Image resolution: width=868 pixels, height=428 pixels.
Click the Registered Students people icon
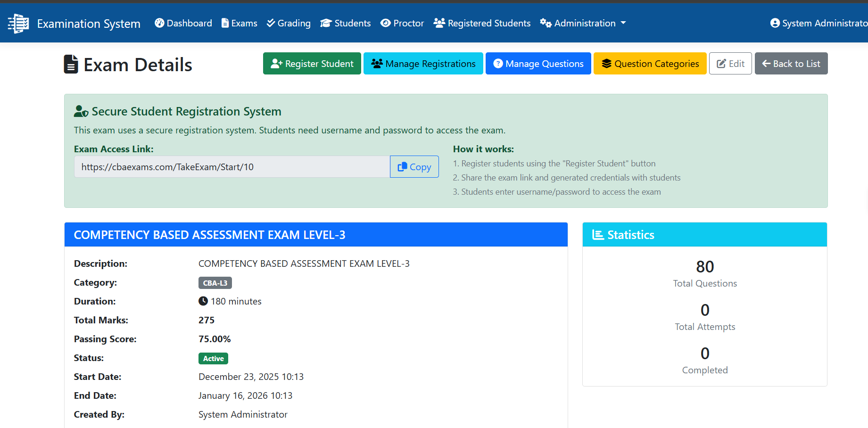[x=439, y=23]
